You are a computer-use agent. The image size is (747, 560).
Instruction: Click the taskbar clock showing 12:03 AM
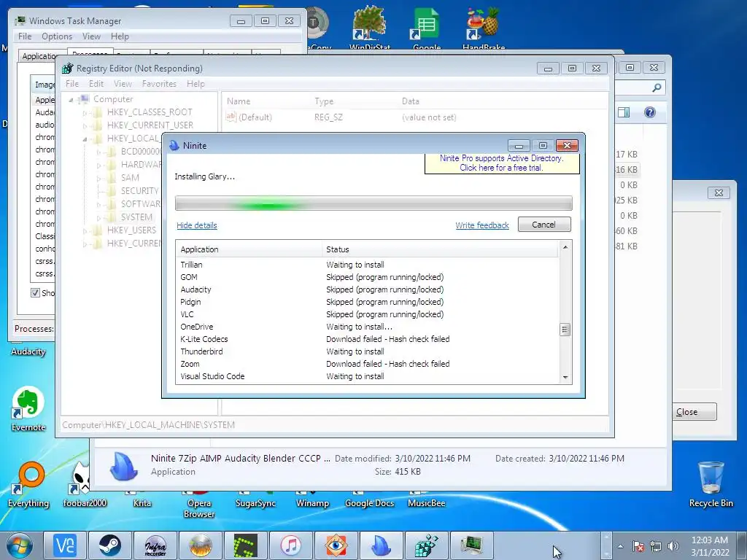[x=709, y=546]
